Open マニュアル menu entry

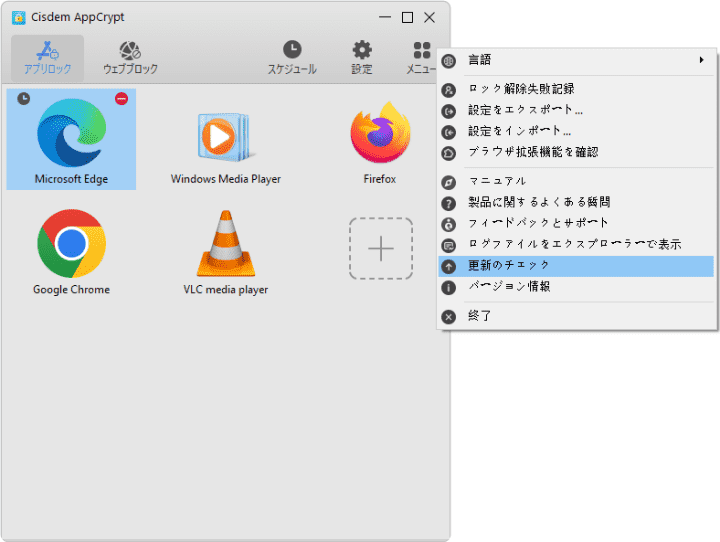[x=576, y=181]
